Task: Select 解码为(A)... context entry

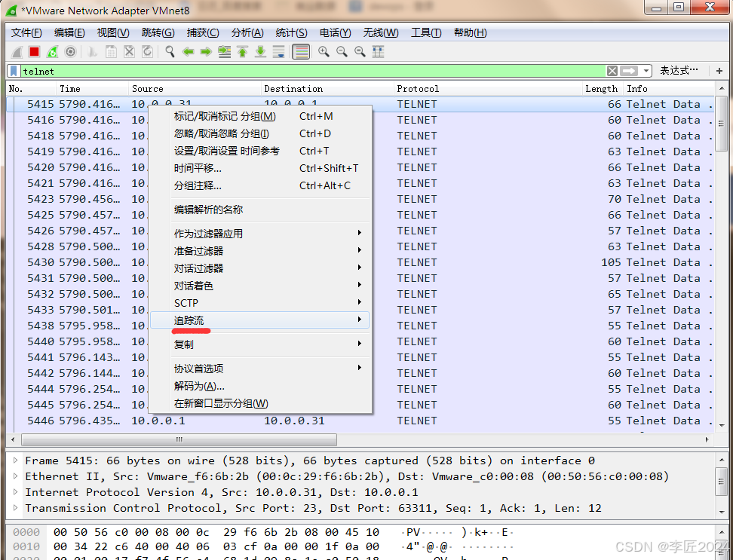Action: [x=260, y=386]
